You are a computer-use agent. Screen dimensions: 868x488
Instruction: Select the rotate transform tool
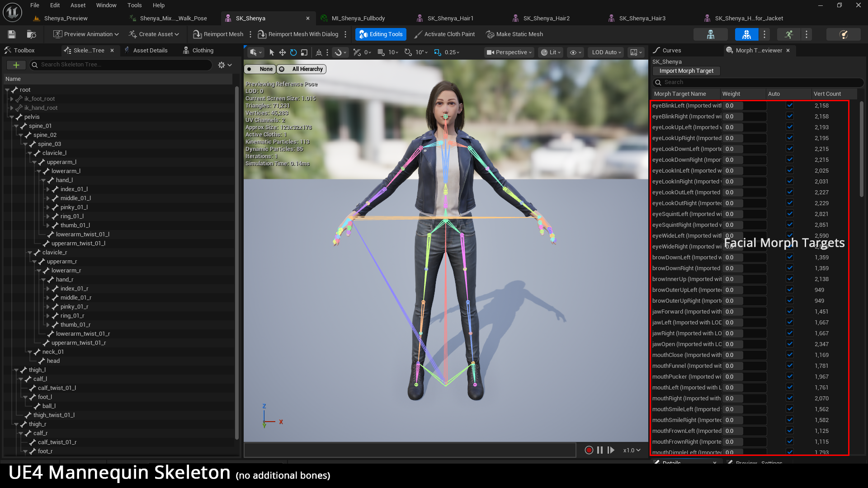point(293,52)
